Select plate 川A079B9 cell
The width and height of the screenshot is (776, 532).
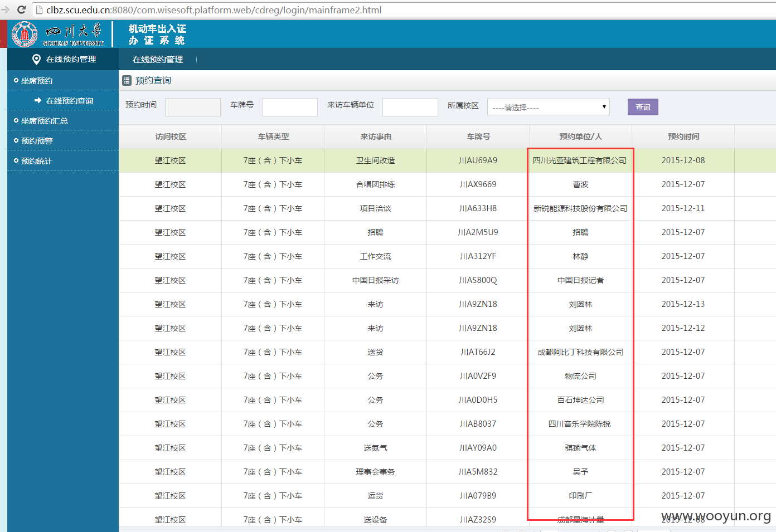click(x=478, y=496)
